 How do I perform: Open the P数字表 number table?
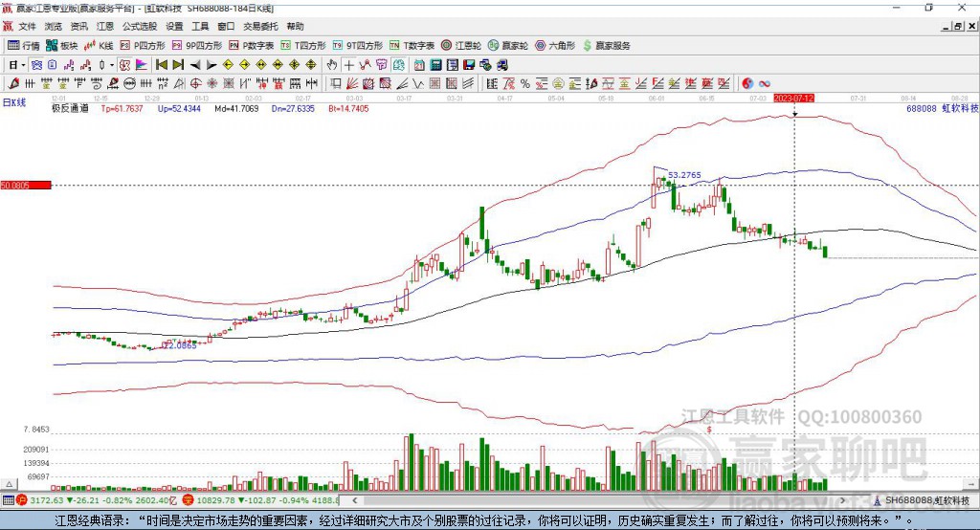click(x=252, y=46)
